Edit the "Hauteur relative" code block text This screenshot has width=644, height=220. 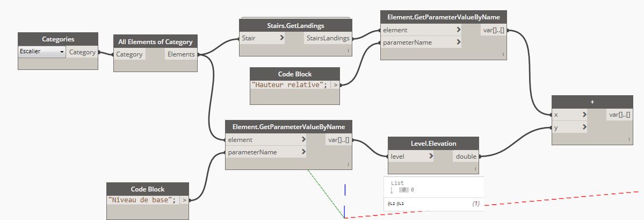click(290, 84)
